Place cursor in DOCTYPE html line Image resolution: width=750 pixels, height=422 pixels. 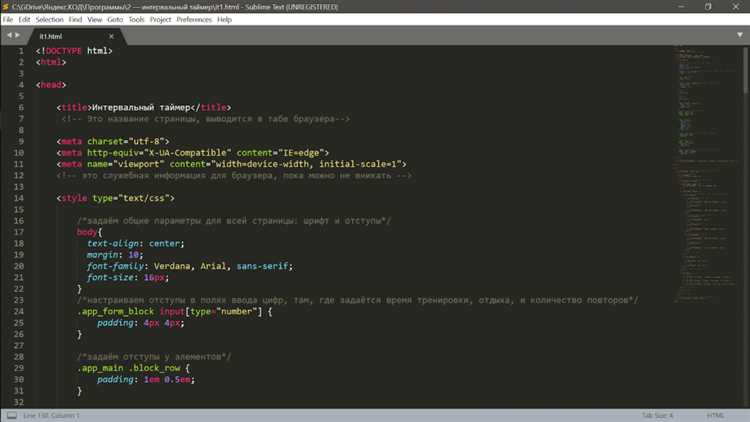pyautogui.click(x=74, y=51)
